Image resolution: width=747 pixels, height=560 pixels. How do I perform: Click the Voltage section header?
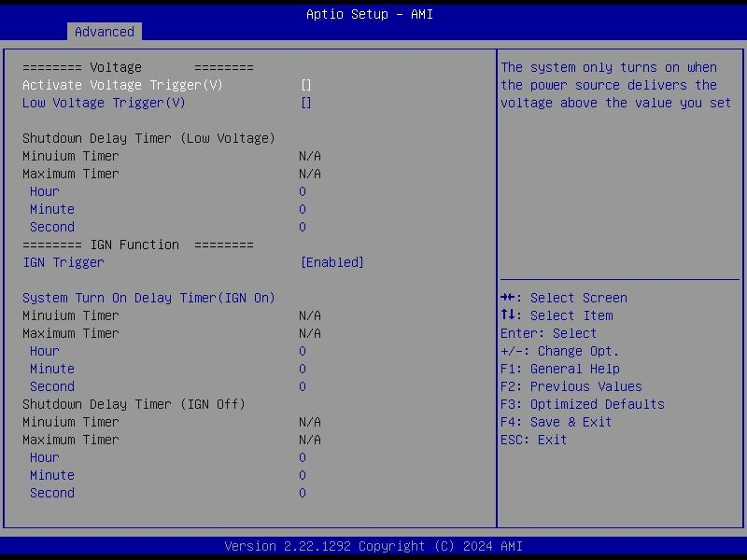click(x=137, y=67)
